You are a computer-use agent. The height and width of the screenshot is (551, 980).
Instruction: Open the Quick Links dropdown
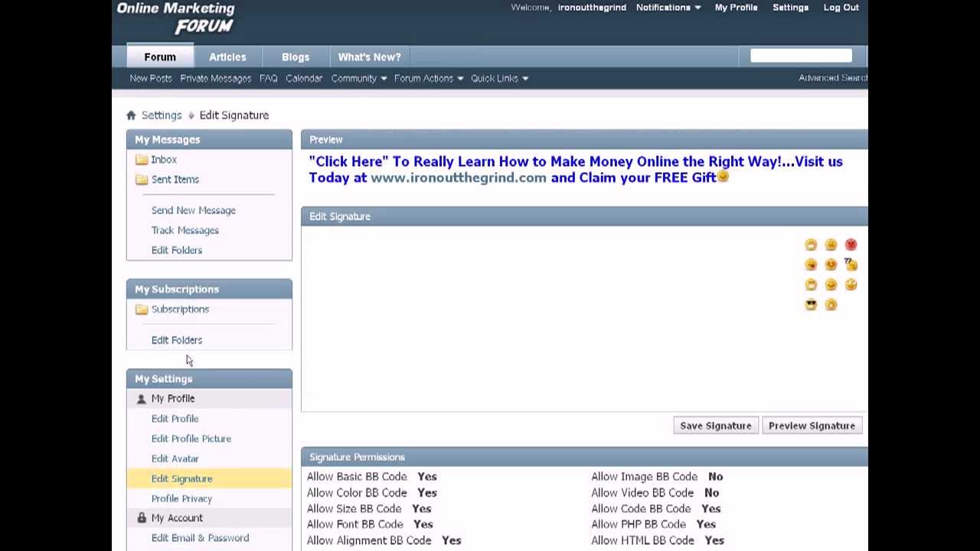click(x=499, y=78)
